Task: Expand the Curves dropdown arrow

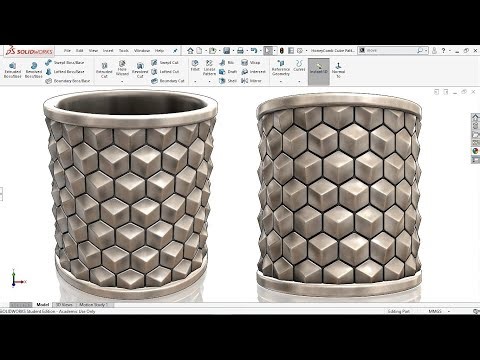Action: click(299, 81)
